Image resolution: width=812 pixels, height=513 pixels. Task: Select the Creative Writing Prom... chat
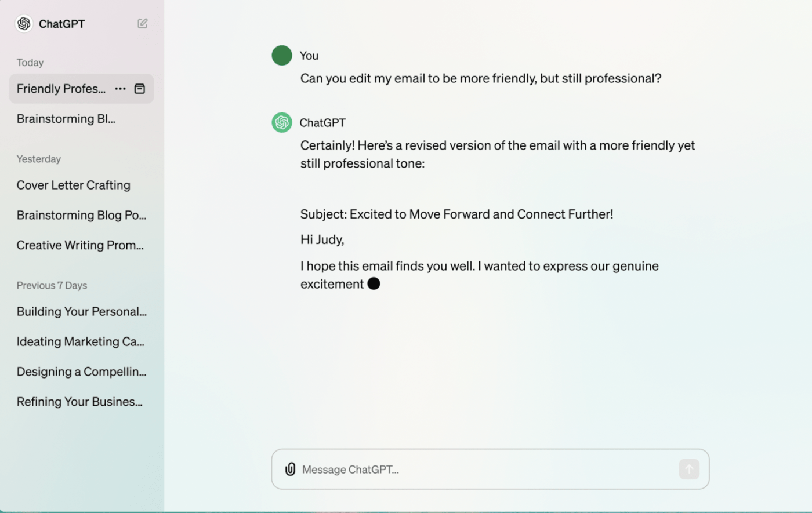pos(80,245)
